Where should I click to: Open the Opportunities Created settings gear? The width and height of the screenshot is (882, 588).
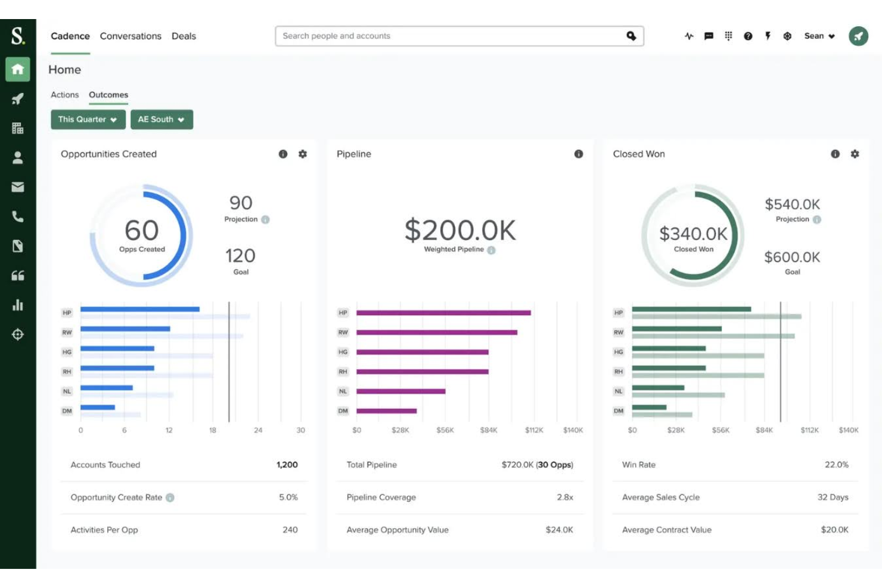click(x=303, y=154)
